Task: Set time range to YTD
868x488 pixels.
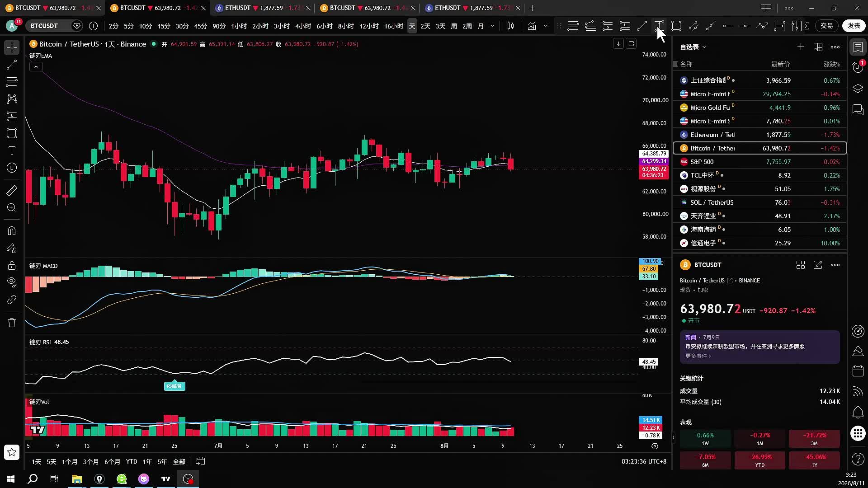Action: [132, 461]
